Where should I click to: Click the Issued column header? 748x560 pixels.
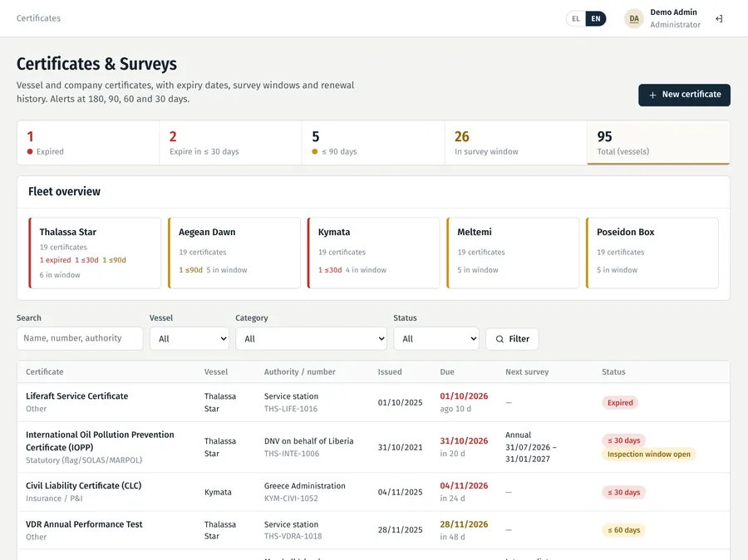click(390, 371)
